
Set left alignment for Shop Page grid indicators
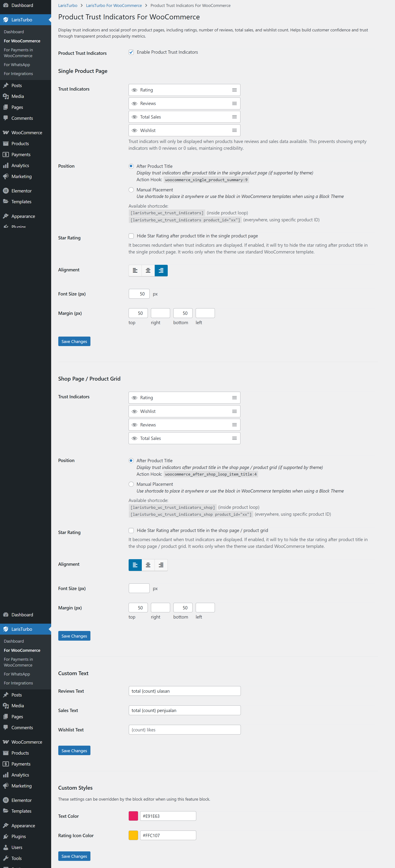click(135, 565)
